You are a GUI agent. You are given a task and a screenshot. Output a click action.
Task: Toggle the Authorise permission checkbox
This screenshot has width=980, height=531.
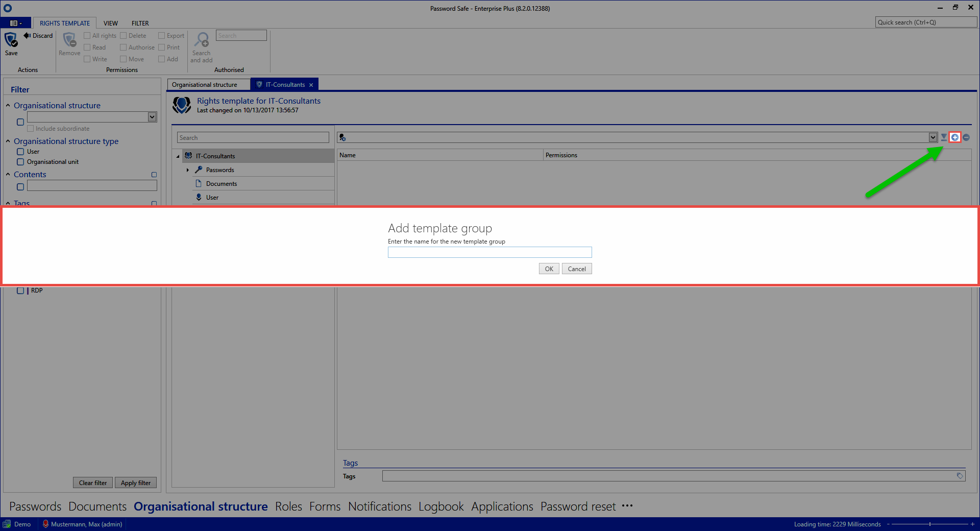[x=123, y=47]
